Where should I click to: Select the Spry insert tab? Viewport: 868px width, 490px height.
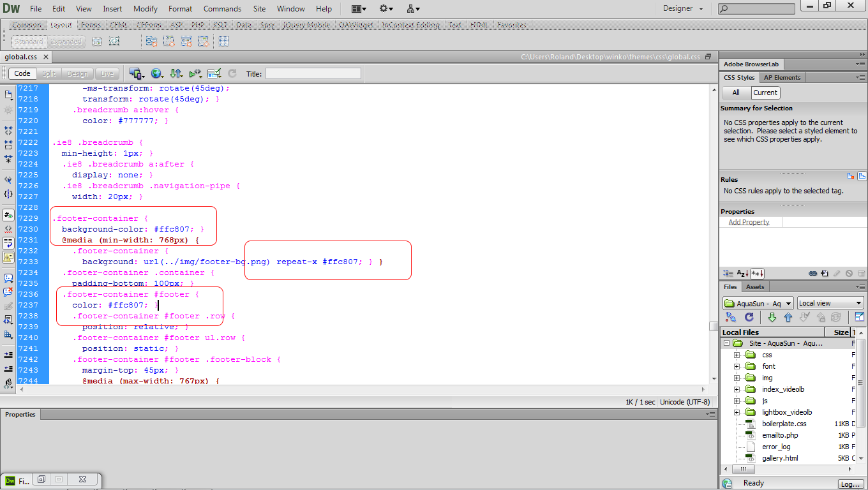[x=267, y=25]
